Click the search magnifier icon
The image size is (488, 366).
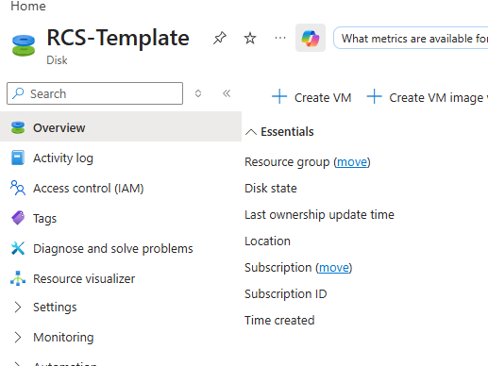click(x=18, y=93)
